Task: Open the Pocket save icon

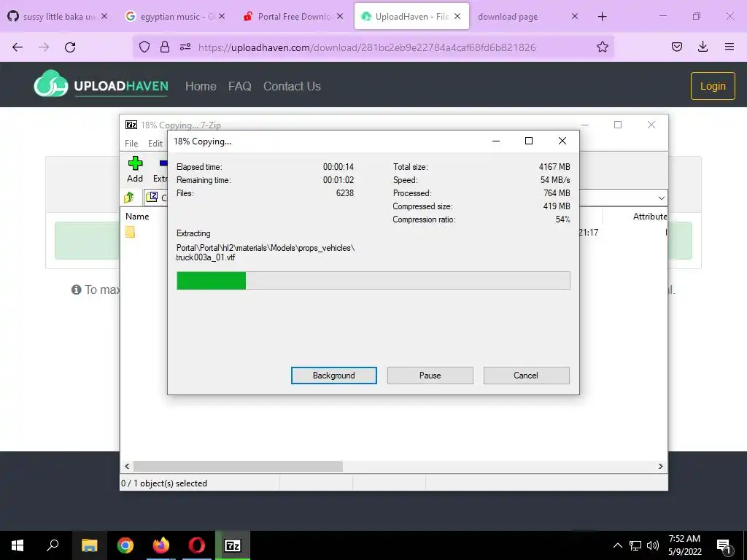Action: click(677, 47)
